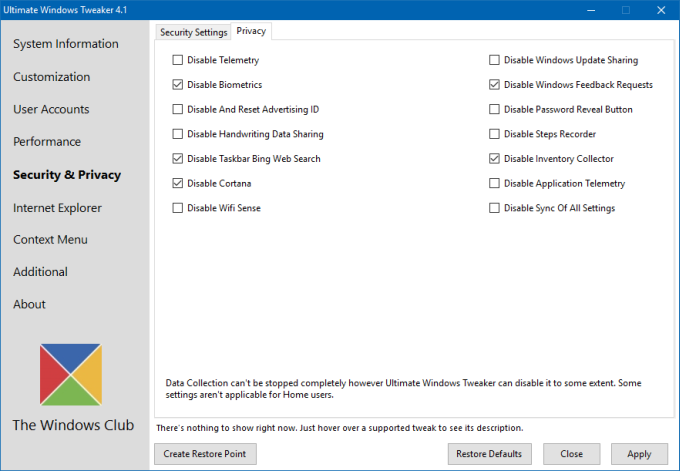
Task: Open the Context Menu section
Action: [x=50, y=240]
